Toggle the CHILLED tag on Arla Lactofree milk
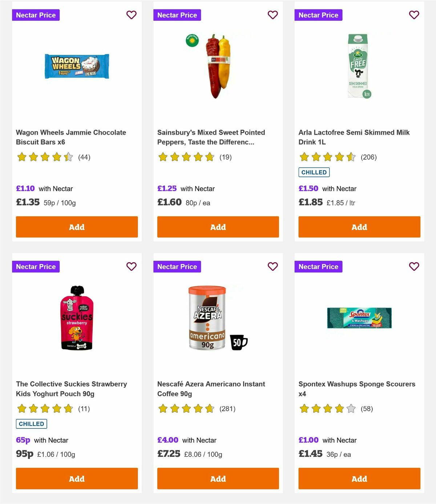436x504 pixels. (314, 172)
